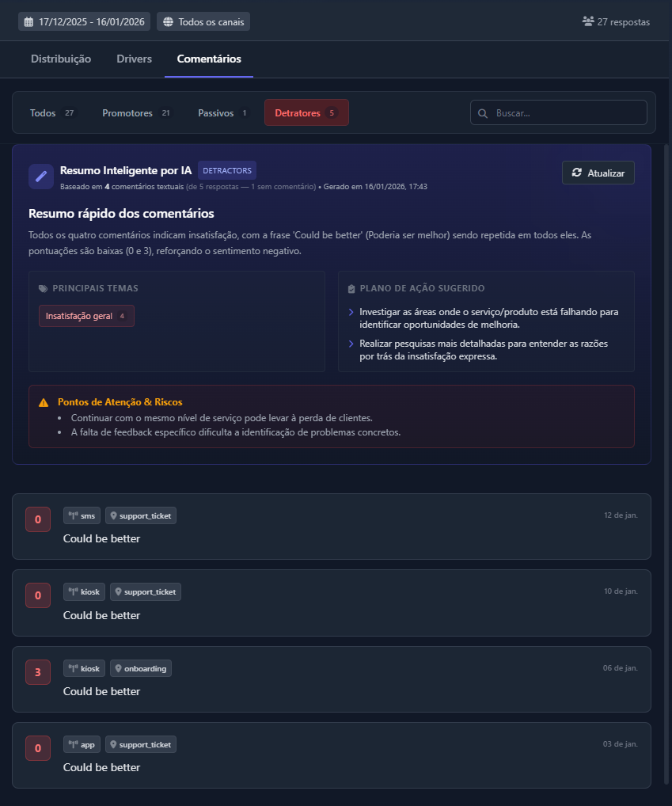Click the pencil icon on Resumo Inteligente card
Screen dimensions: 672x806
click(40, 176)
